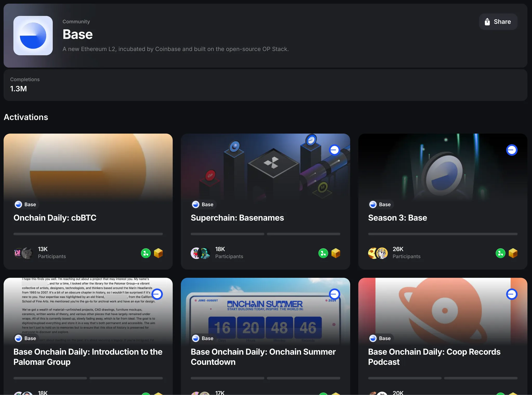Click 18K Participants on Superchain: Basenames card
The width and height of the screenshot is (532, 395).
(229, 253)
